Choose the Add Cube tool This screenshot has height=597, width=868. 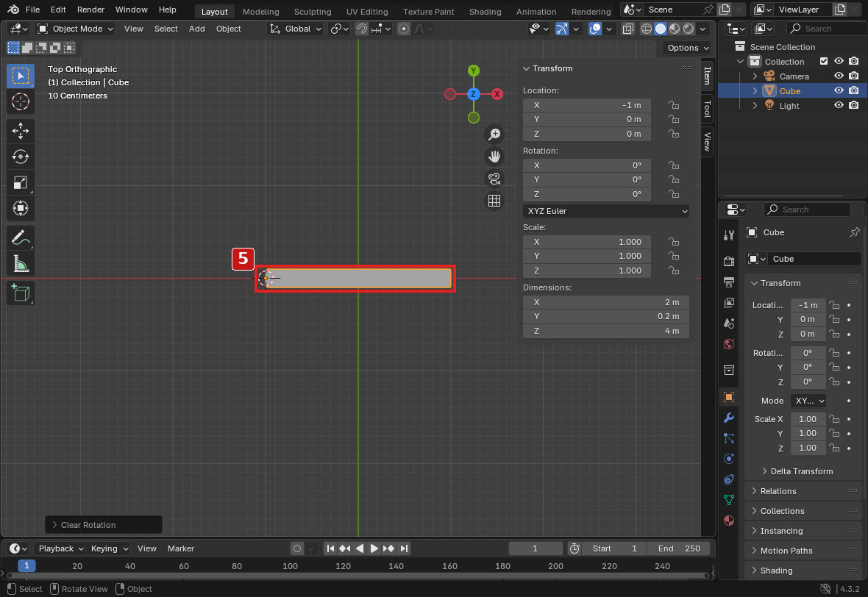pos(21,293)
